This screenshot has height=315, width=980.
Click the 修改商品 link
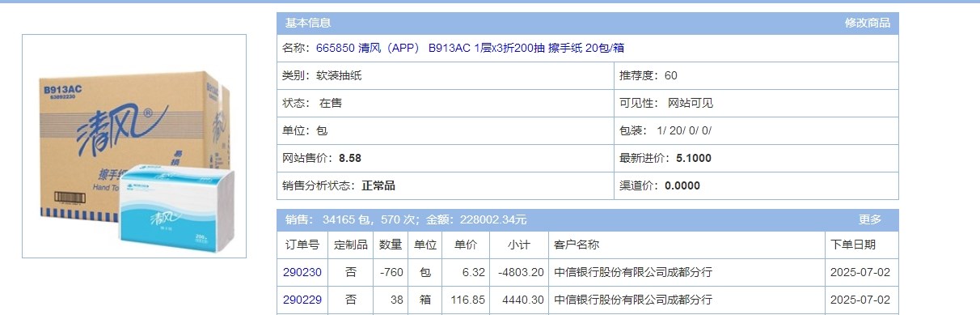click(868, 23)
